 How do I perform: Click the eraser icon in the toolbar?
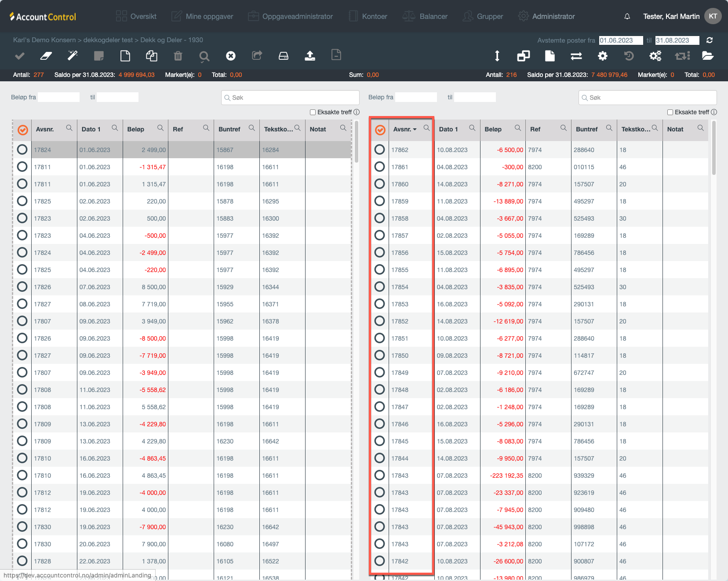[46, 56]
